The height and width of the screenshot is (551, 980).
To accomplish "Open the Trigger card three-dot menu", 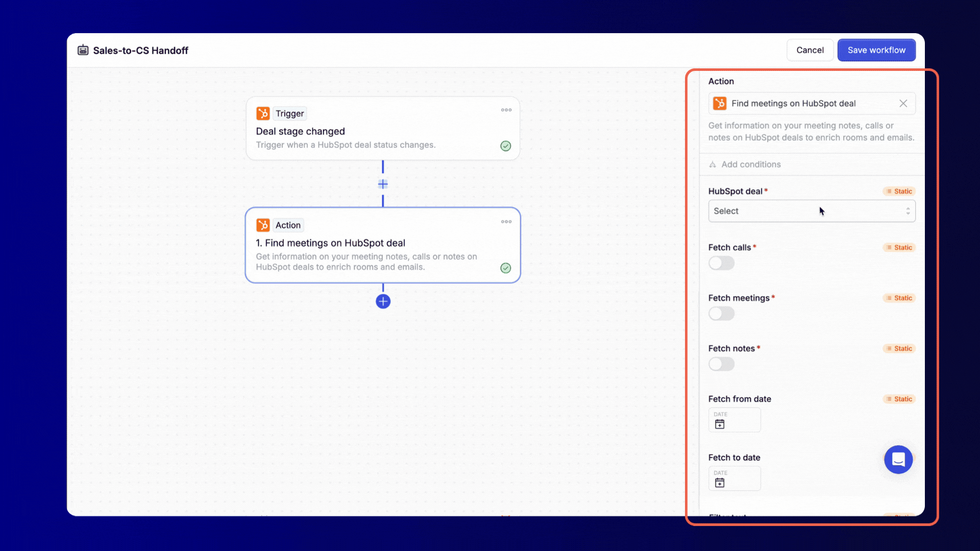I will [x=506, y=110].
